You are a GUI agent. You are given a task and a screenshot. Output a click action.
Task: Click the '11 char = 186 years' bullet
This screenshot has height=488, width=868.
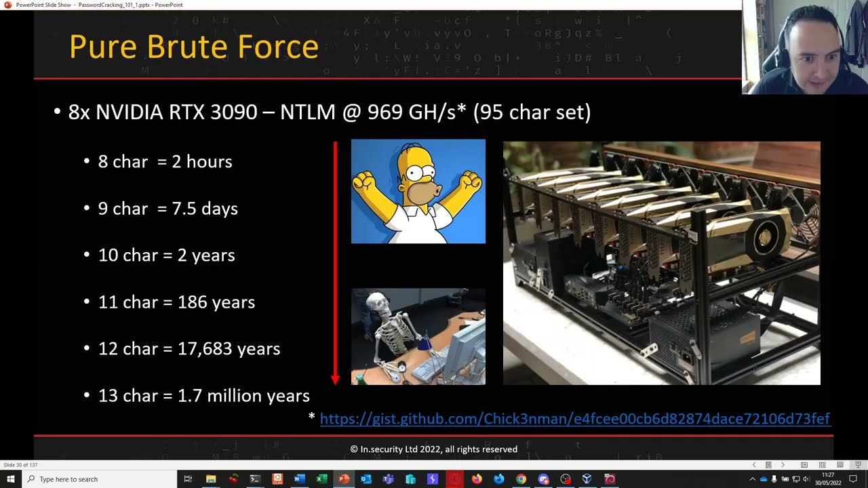pyautogui.click(x=177, y=302)
